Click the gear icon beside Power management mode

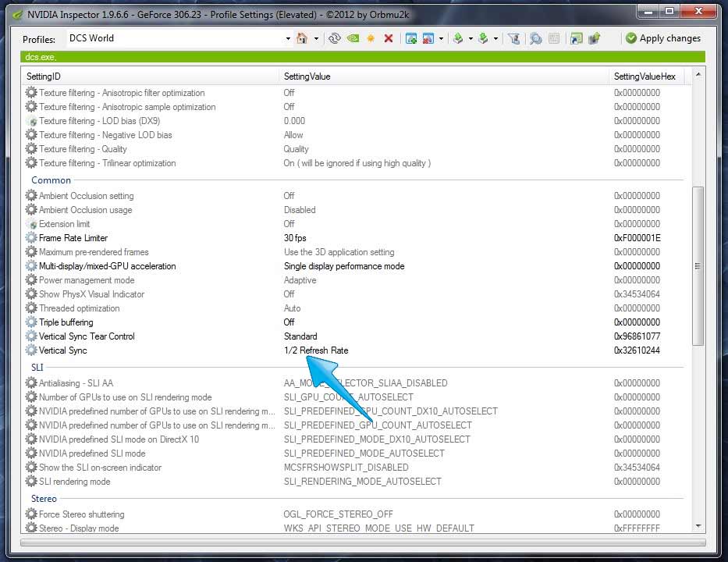[31, 280]
